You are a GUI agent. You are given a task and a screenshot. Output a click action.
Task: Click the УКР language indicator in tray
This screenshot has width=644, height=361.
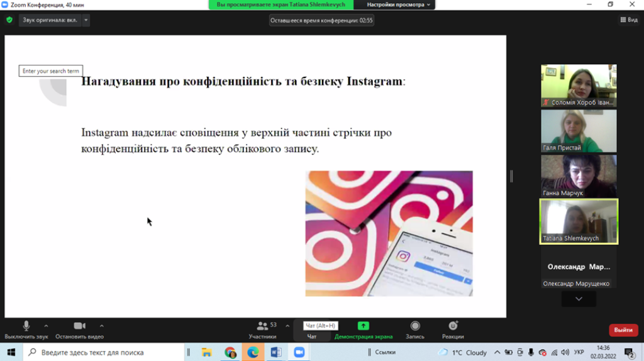579,352
